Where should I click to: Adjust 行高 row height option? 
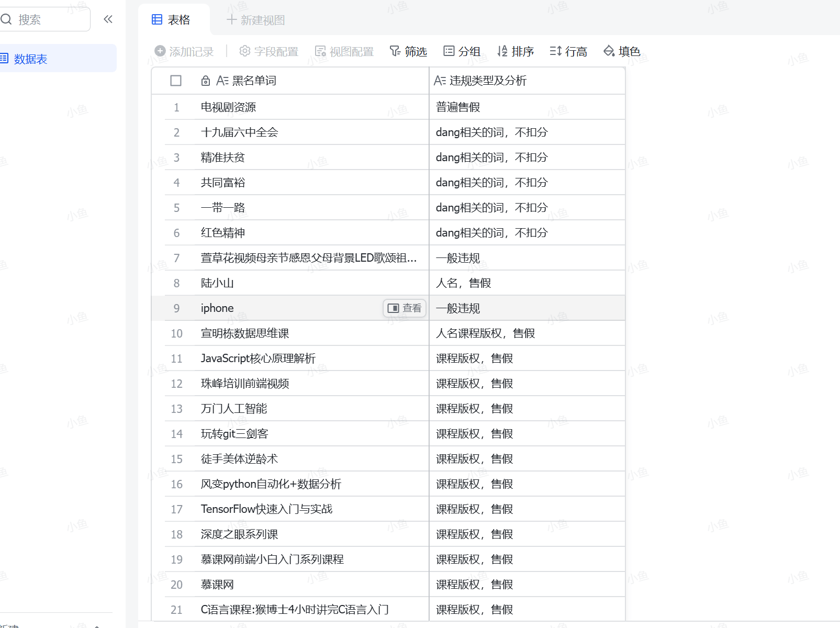(568, 51)
